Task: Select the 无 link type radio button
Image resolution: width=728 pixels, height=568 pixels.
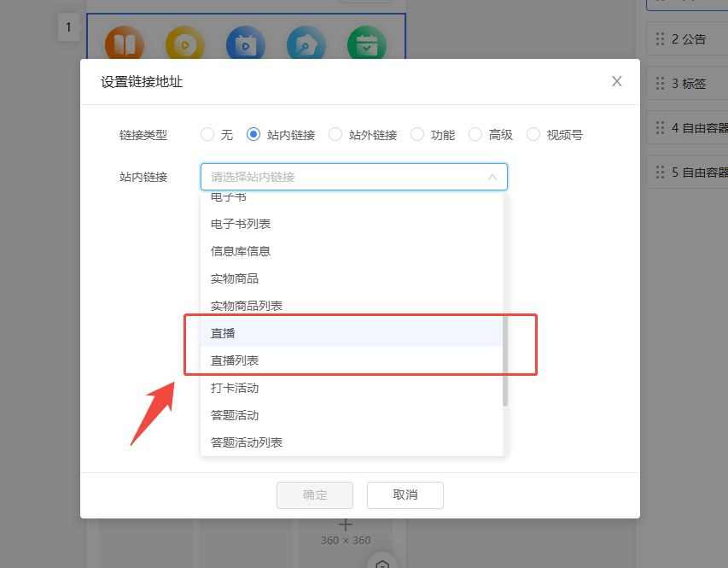Action: click(x=207, y=134)
